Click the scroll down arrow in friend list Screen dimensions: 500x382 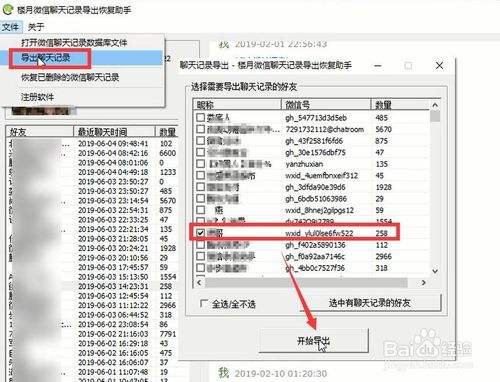[x=435, y=271]
